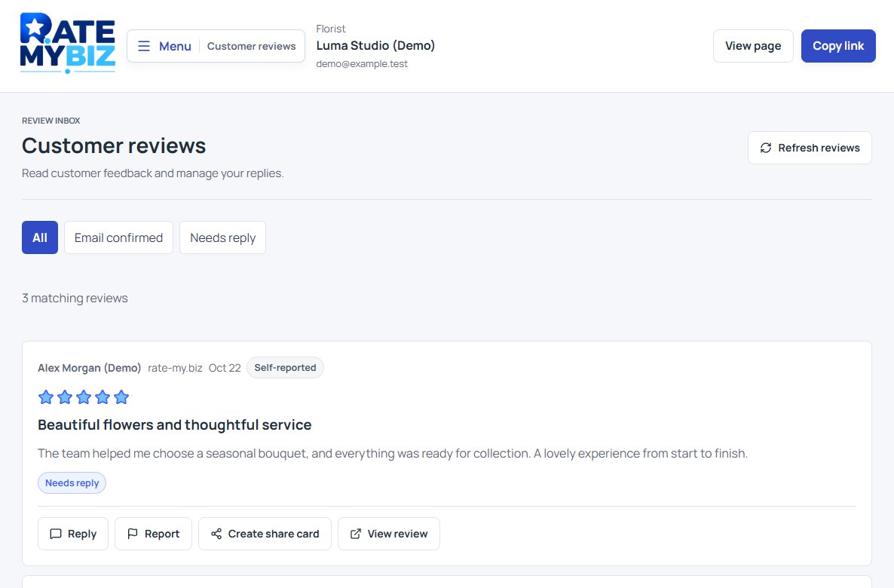Copy link using the blue button
The width and height of the screenshot is (894, 588).
(x=838, y=46)
